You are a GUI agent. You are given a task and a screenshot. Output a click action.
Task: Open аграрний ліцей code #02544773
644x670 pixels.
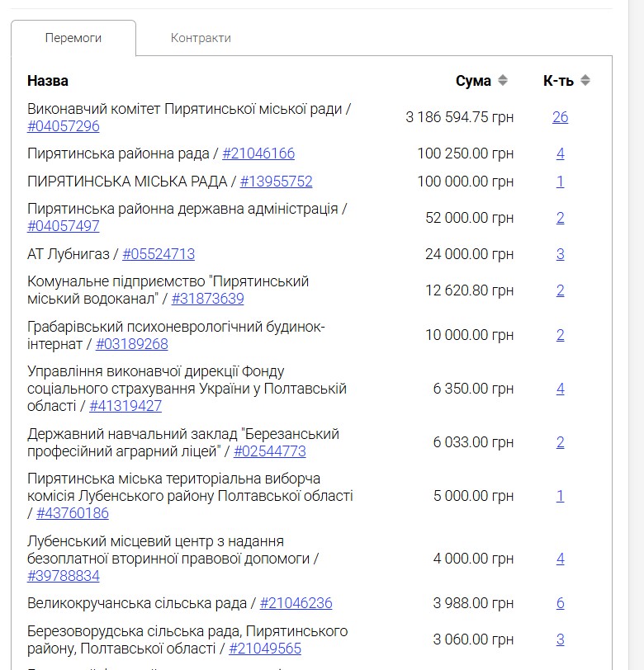click(x=270, y=451)
